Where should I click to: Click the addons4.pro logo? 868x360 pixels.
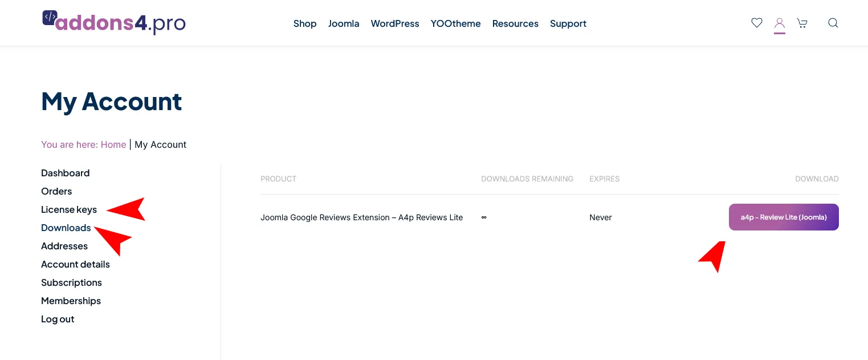[x=114, y=22]
